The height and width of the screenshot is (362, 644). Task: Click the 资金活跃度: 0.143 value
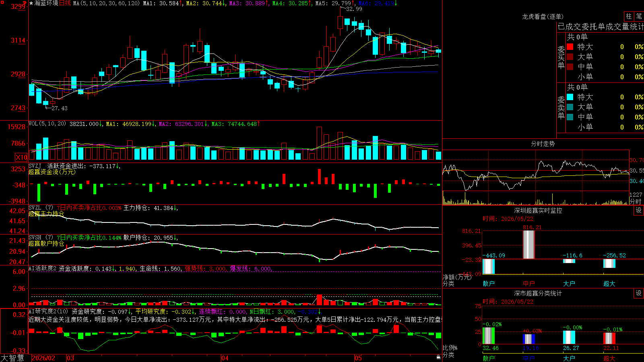coord(85,269)
